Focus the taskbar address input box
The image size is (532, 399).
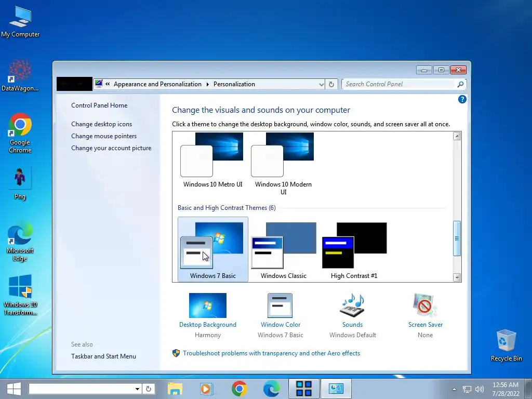pos(81,389)
